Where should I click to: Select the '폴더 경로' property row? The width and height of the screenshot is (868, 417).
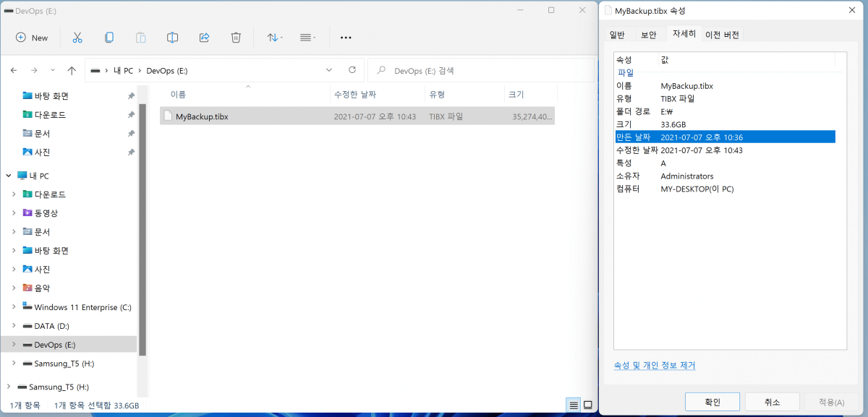(725, 112)
